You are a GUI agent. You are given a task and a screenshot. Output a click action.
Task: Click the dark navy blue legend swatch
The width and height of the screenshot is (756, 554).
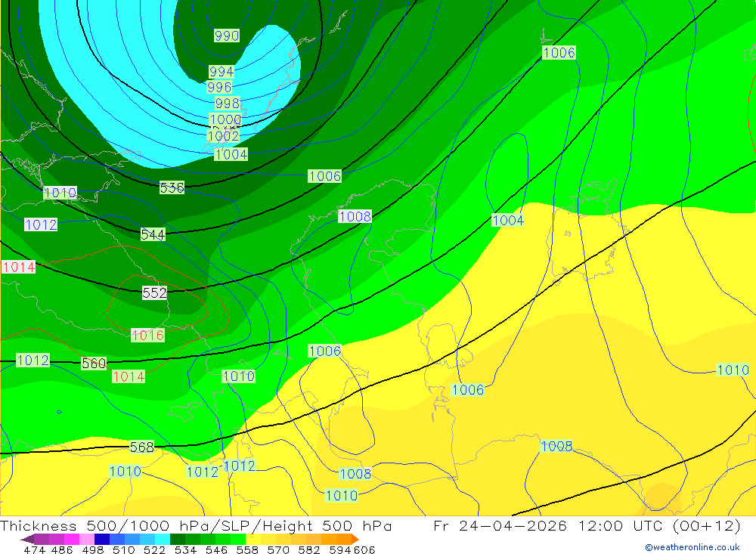102,539
